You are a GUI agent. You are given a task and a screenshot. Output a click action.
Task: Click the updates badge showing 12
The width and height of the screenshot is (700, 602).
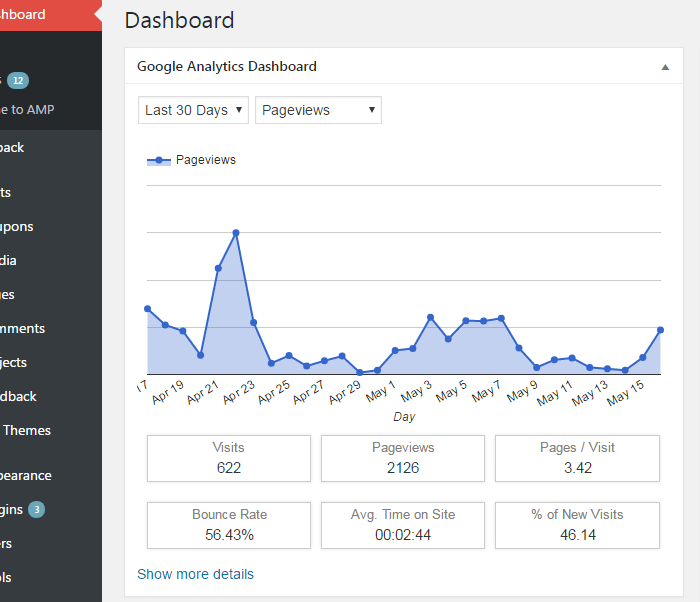[18, 80]
